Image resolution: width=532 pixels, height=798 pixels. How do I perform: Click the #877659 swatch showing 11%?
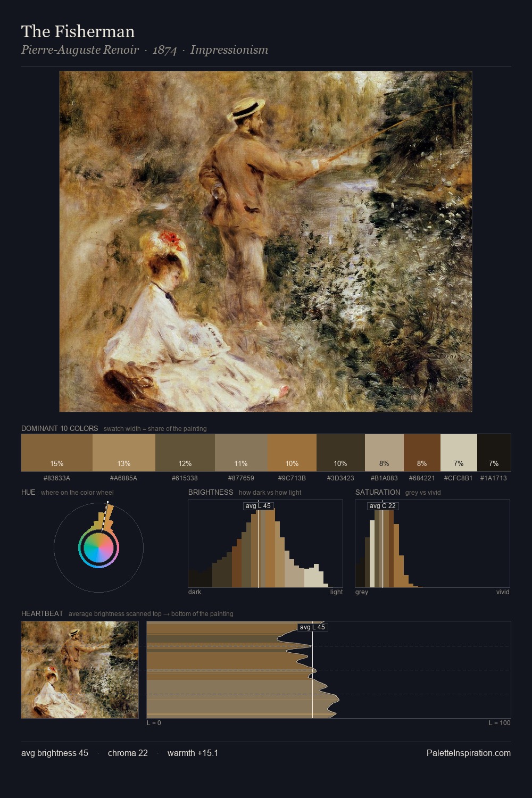(241, 453)
